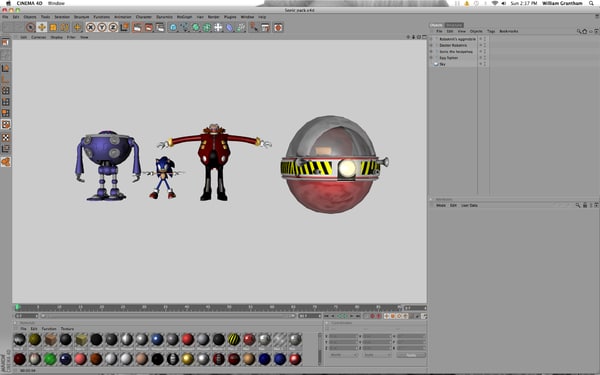The width and height of the screenshot is (600, 375).
Task: Click the green timeline playhead marker
Action: [17, 307]
